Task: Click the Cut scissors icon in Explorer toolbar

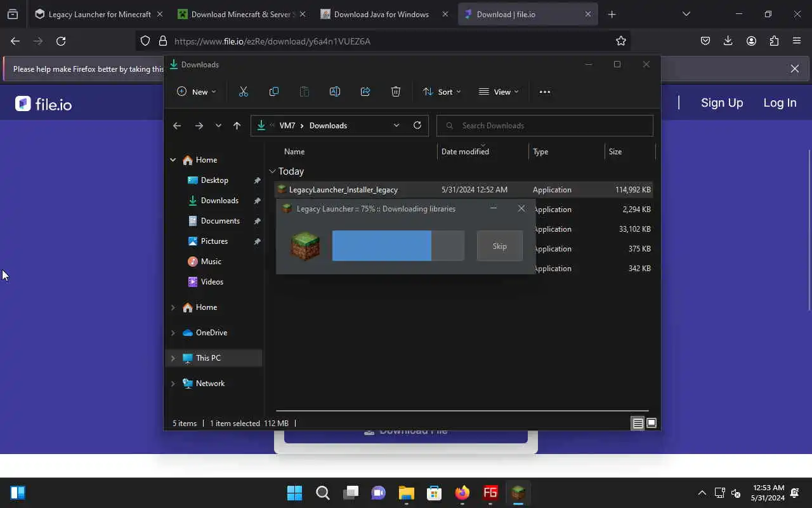Action: [244, 91]
